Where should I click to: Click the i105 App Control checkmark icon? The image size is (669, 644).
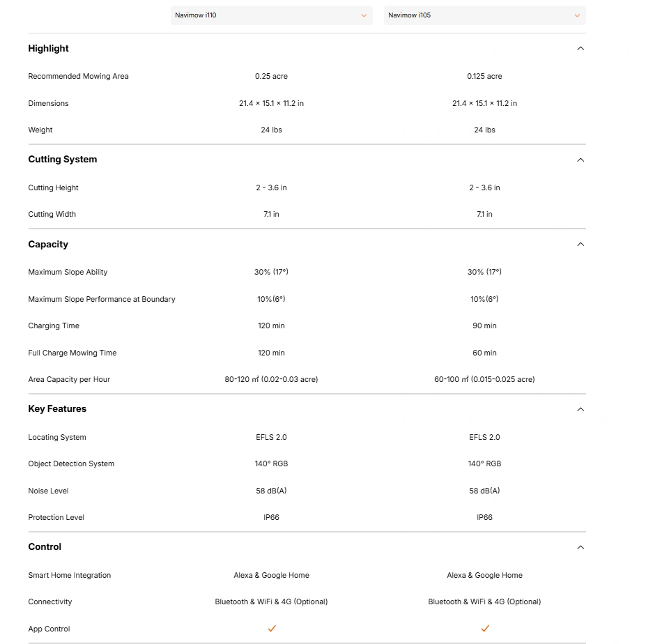[x=485, y=628]
